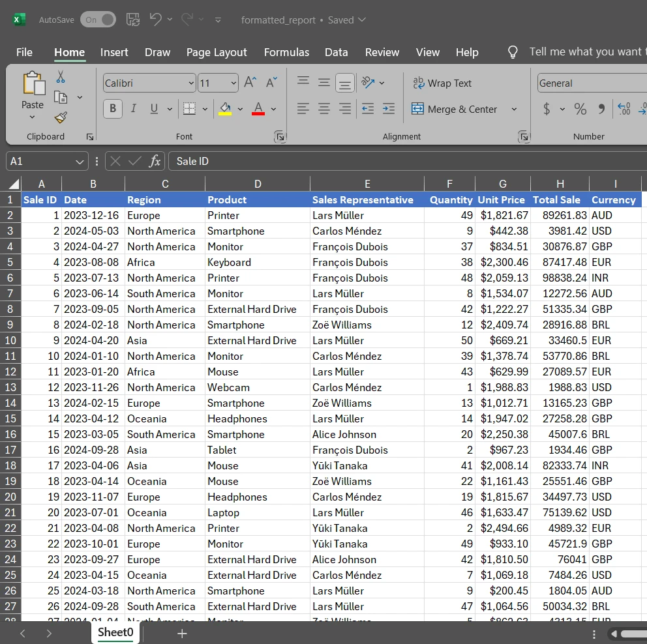Click the yellow Fill Color swatch
This screenshot has width=647, height=644.
point(225,109)
